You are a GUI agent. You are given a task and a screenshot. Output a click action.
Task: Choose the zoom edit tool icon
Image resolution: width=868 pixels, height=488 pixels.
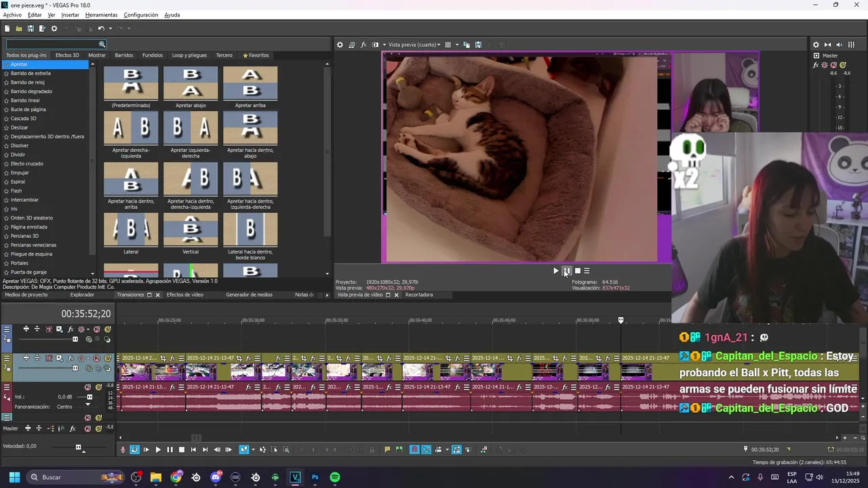pyautogui.click(x=286, y=449)
